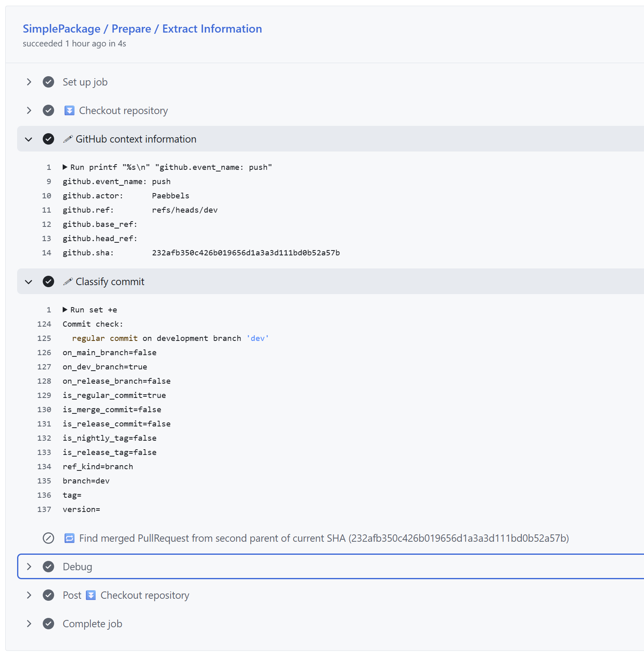Screen dimensions: 644x657
Task: Click the Post Checkout repository step label
Action: click(x=126, y=595)
